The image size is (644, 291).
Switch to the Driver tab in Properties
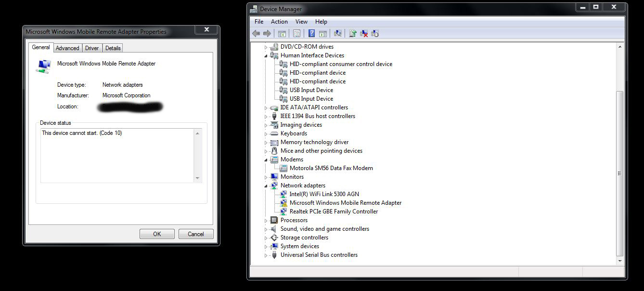click(x=92, y=48)
